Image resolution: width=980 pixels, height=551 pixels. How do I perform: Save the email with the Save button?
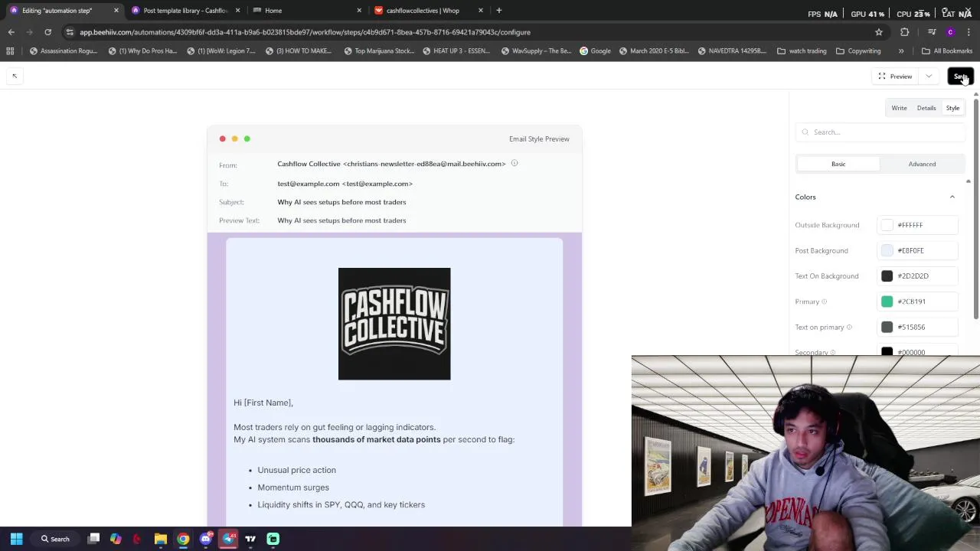[960, 77]
